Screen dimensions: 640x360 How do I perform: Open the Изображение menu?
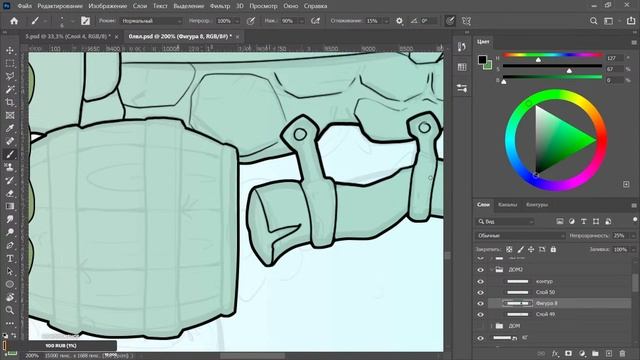tap(108, 6)
